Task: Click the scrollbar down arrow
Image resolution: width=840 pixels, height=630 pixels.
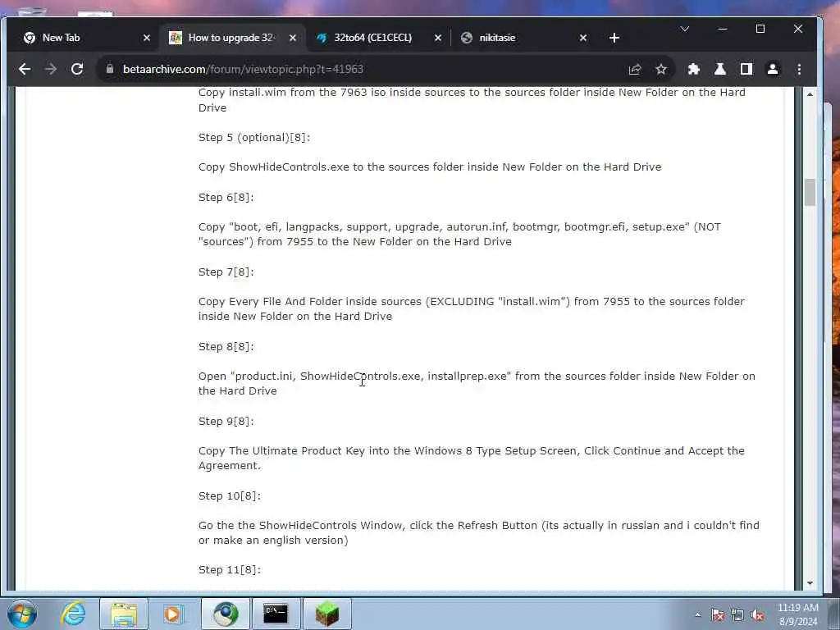Action: coord(810,583)
